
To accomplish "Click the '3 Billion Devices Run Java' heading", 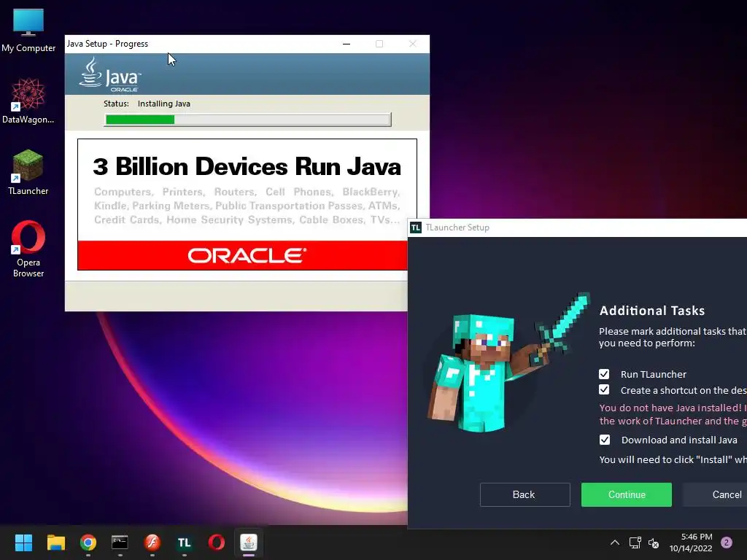I will pyautogui.click(x=247, y=167).
